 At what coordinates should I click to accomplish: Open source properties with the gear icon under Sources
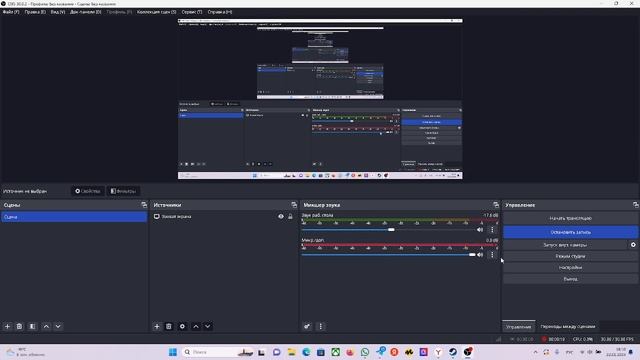182,327
